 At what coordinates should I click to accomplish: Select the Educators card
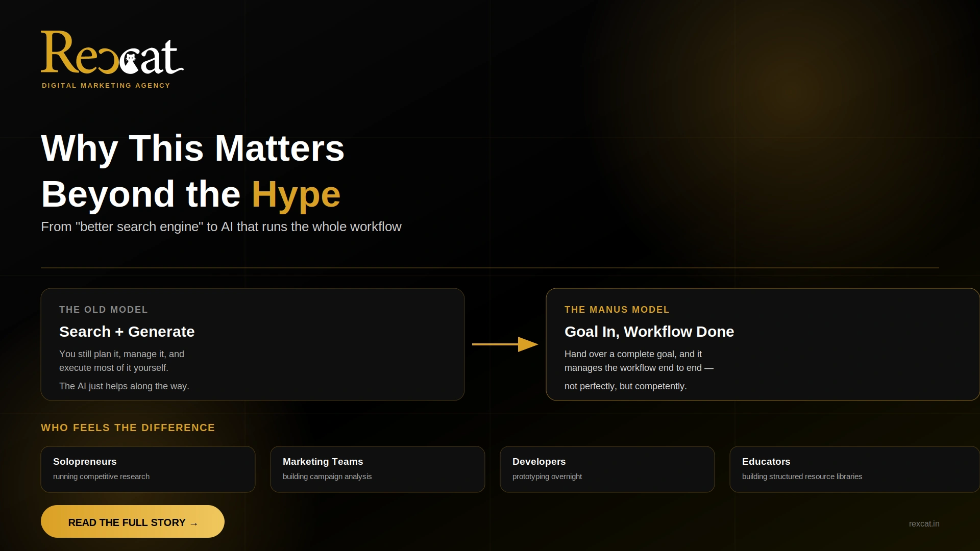855,469
